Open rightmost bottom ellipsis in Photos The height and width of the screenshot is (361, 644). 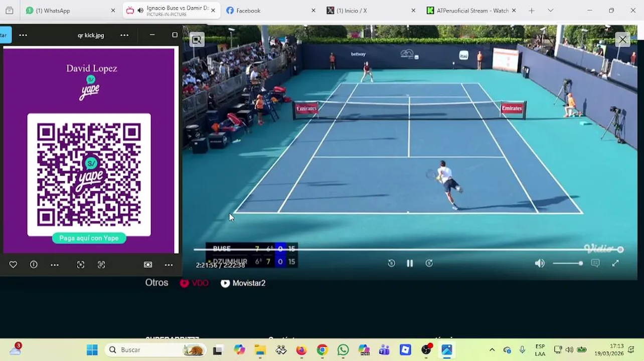(169, 265)
